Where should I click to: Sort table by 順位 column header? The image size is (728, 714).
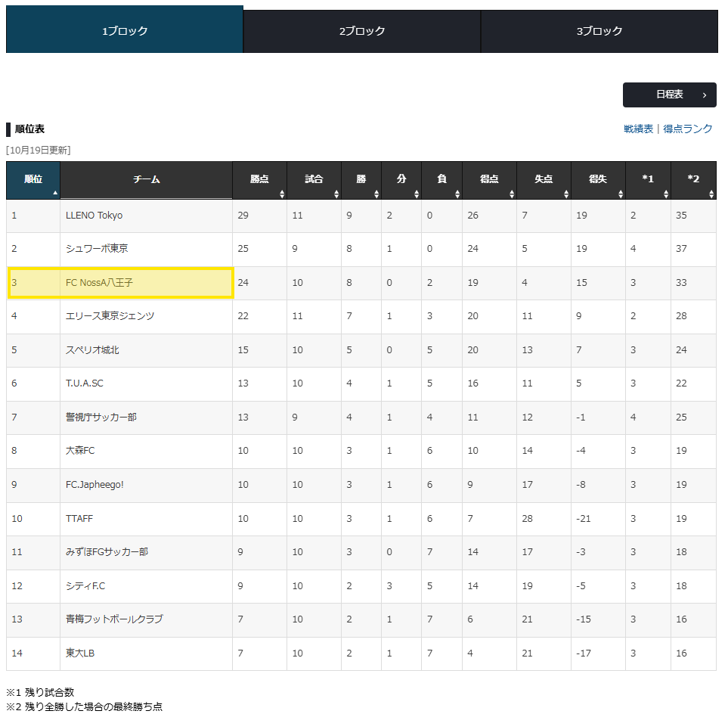coord(33,180)
